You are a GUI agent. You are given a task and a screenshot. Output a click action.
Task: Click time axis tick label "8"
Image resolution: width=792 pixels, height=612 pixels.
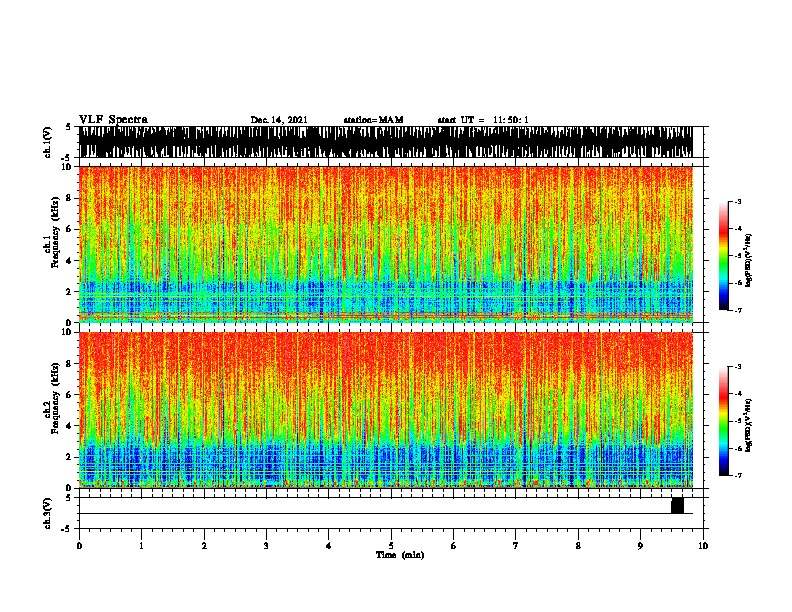point(578,546)
